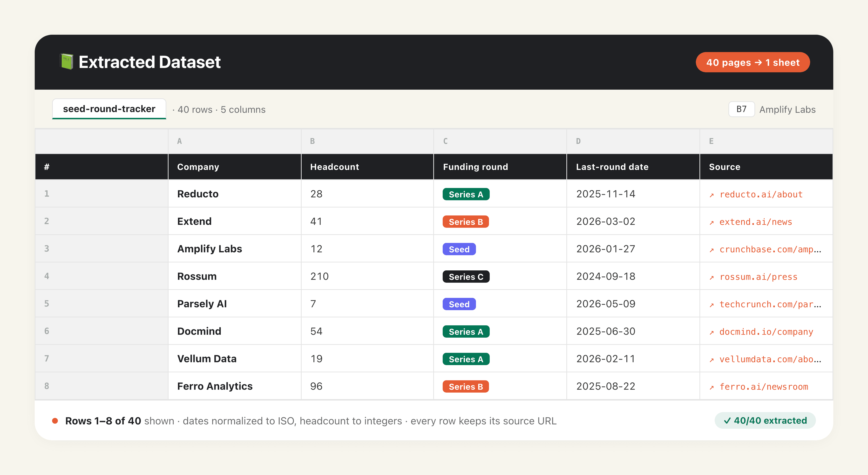The image size is (868, 475).
Task: Click the Series A badge in Reducto row
Action: coord(466,194)
